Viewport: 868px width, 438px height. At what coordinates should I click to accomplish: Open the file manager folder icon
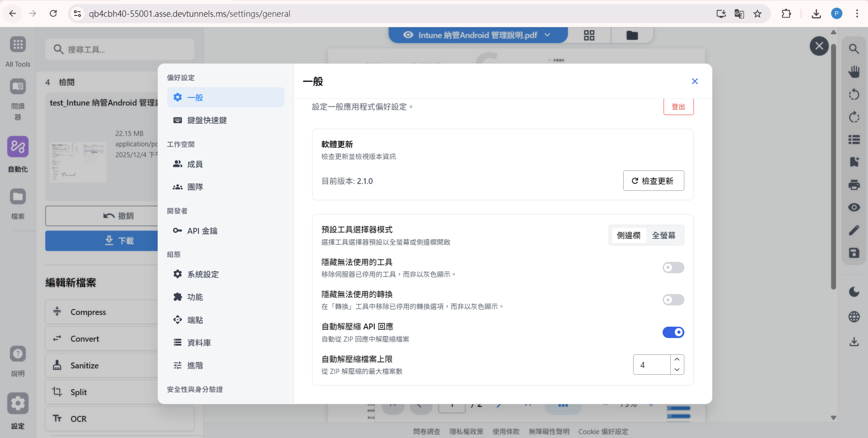click(632, 35)
